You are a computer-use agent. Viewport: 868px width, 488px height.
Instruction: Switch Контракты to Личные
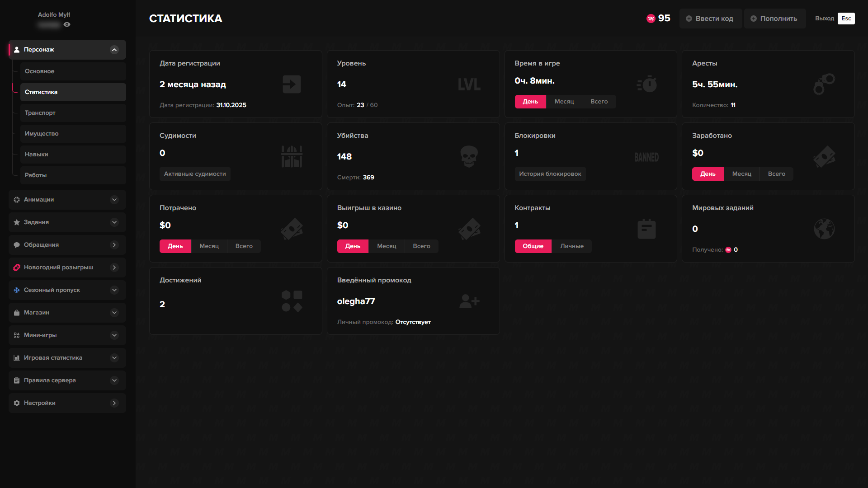[x=571, y=246]
